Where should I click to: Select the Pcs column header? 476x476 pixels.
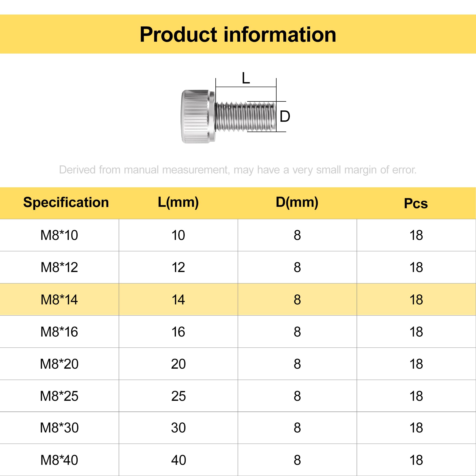pos(416,203)
